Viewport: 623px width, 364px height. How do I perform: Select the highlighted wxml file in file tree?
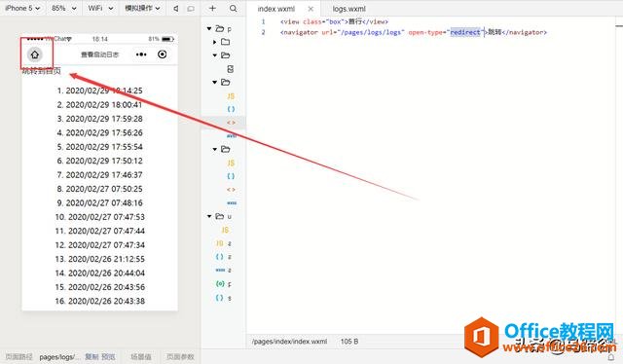click(x=232, y=123)
